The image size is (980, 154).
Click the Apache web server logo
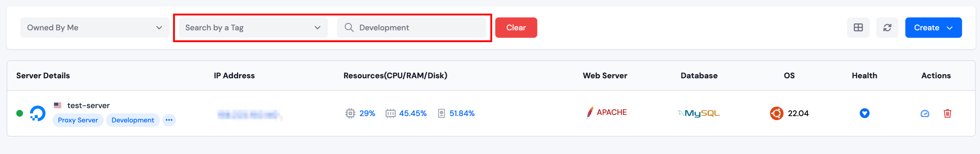pos(606,113)
